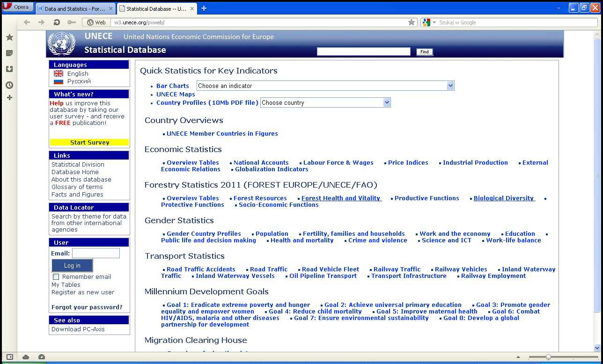Open the National Accounts link
Viewport: 603px width, 364px height.
coord(261,162)
